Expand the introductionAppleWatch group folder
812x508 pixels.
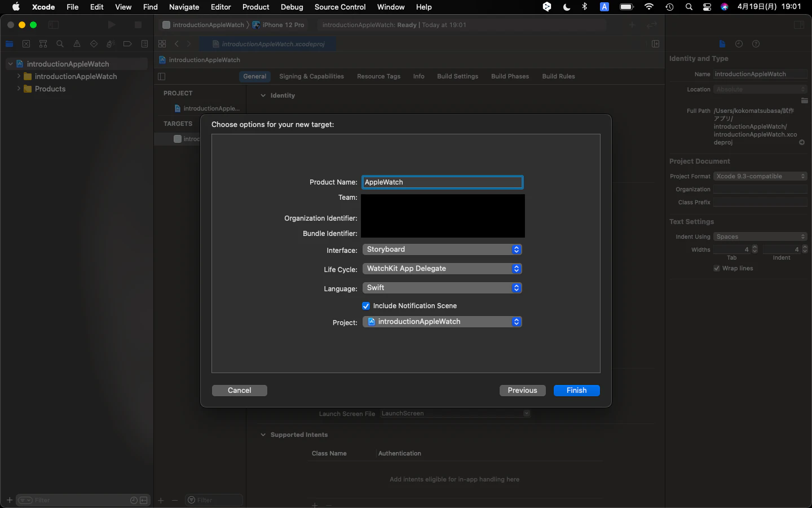(19, 76)
